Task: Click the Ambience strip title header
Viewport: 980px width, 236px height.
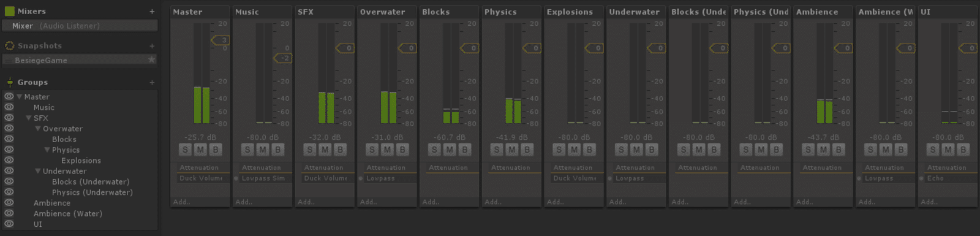Action: [x=823, y=12]
